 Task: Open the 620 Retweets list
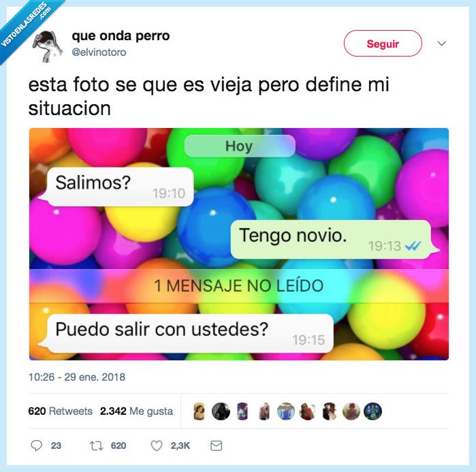click(60, 411)
